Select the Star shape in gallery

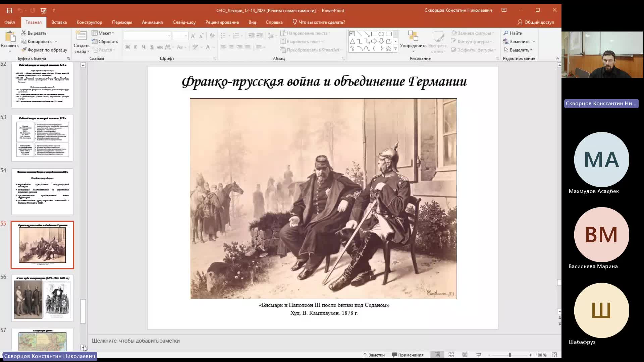pos(389,49)
